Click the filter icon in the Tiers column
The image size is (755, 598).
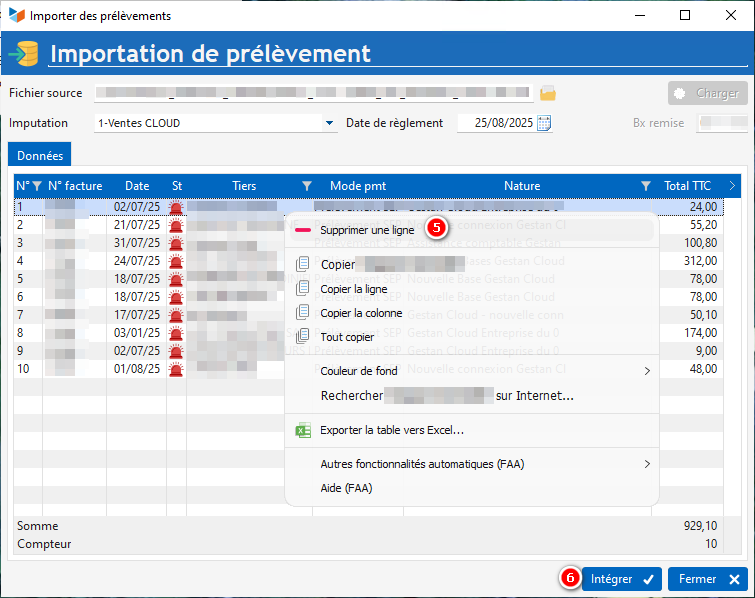click(x=306, y=186)
